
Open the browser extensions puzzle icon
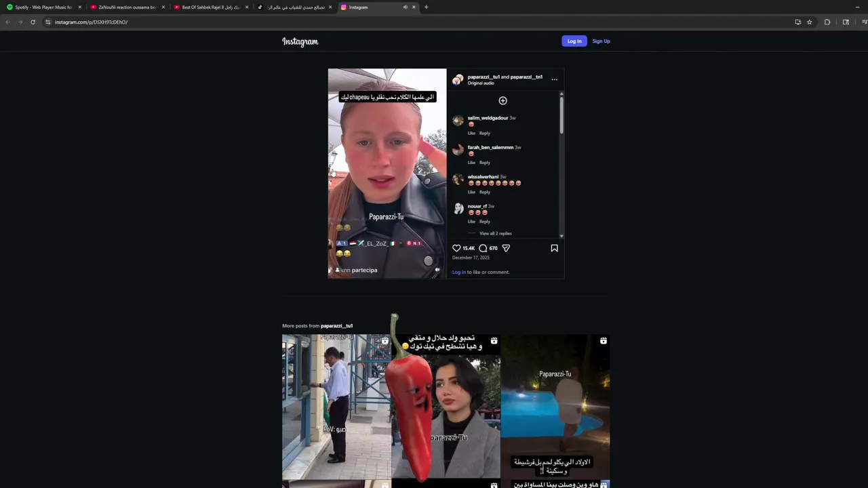tap(827, 22)
